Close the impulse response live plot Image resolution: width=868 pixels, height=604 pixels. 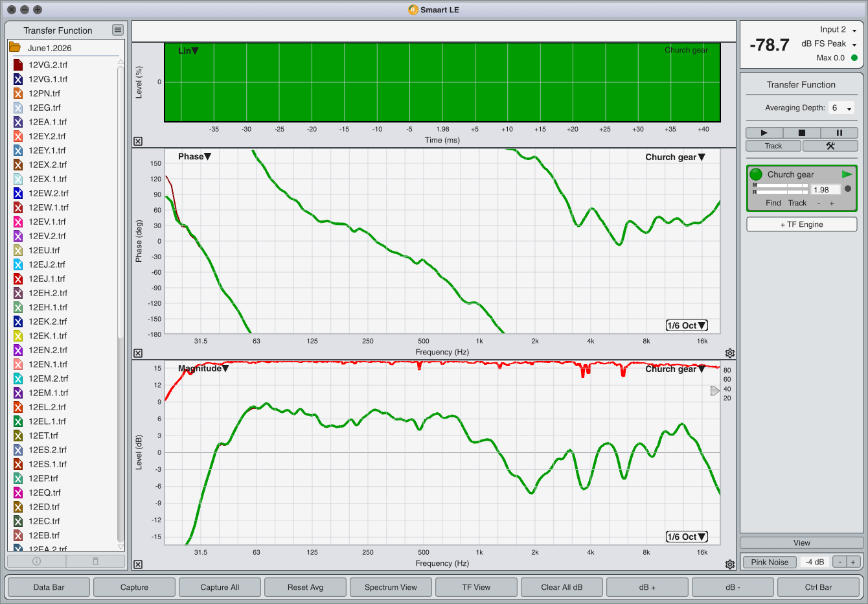(x=138, y=141)
